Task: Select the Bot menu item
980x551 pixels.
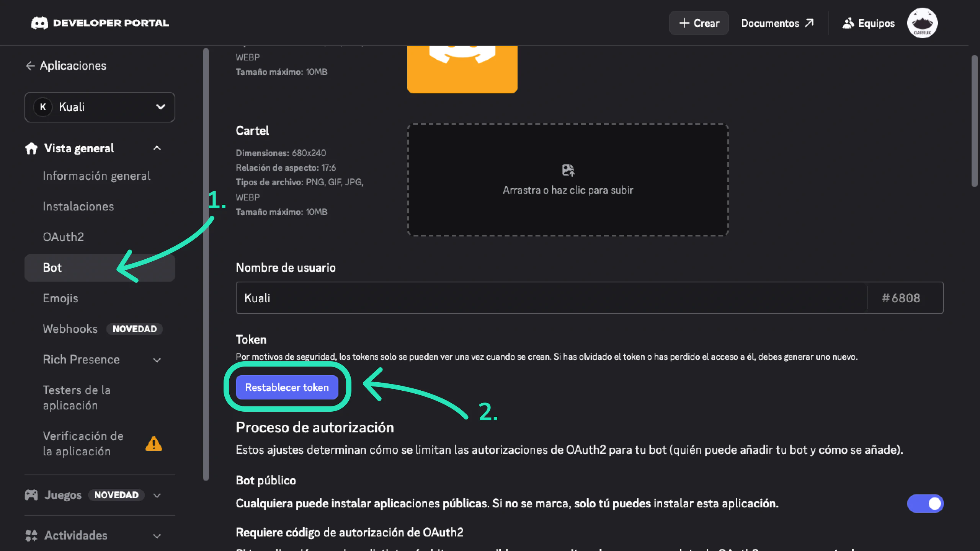Action: (100, 268)
